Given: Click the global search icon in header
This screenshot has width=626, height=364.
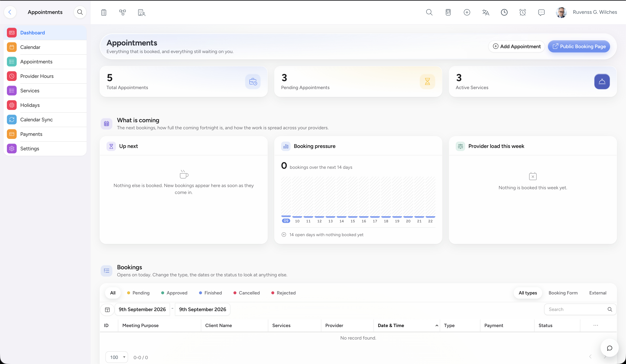Looking at the screenshot, I should click(x=429, y=12).
